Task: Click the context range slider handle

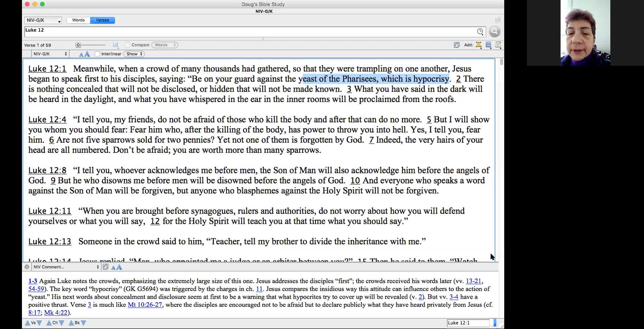Action: [78, 45]
